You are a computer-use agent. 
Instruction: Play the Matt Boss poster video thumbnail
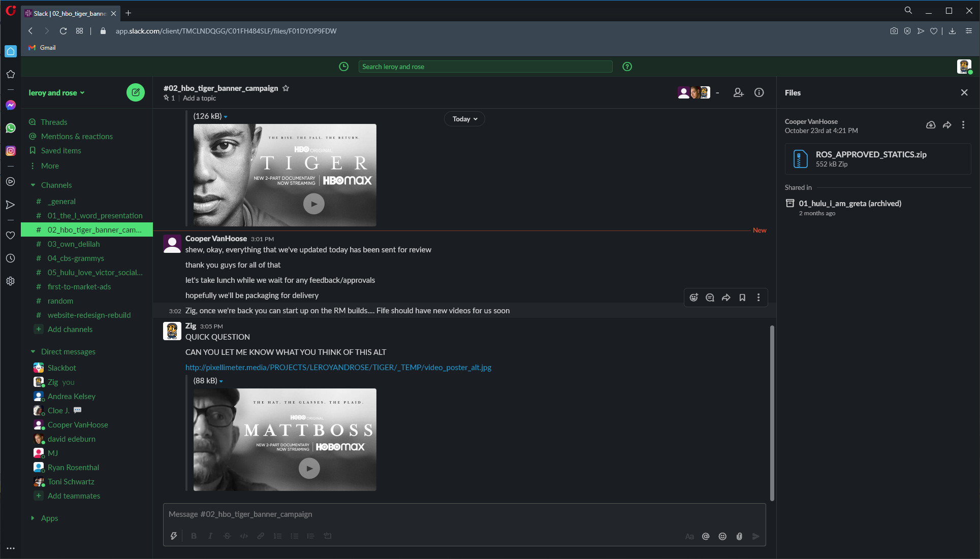pyautogui.click(x=309, y=469)
